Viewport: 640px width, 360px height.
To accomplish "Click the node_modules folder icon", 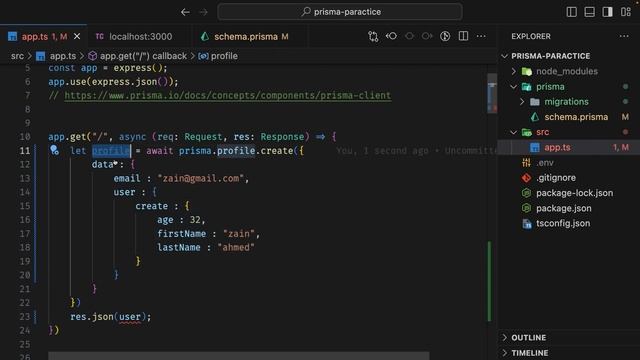I will point(527,71).
